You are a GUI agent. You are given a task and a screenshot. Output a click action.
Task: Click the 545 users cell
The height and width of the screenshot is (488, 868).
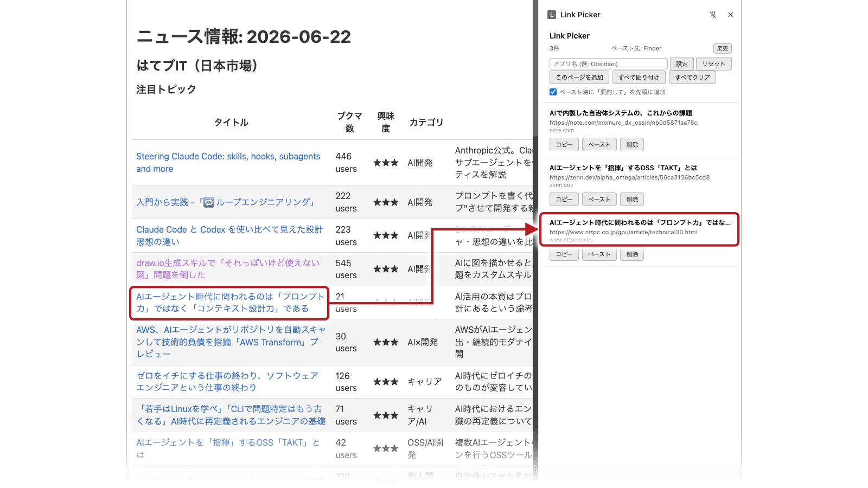(x=346, y=269)
